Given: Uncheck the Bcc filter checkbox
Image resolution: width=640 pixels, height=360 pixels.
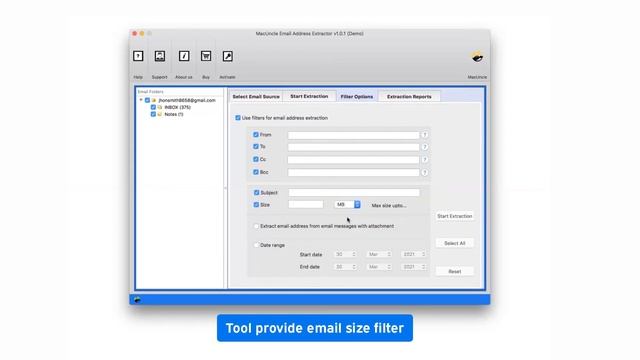Looking at the screenshot, I should pos(256,172).
